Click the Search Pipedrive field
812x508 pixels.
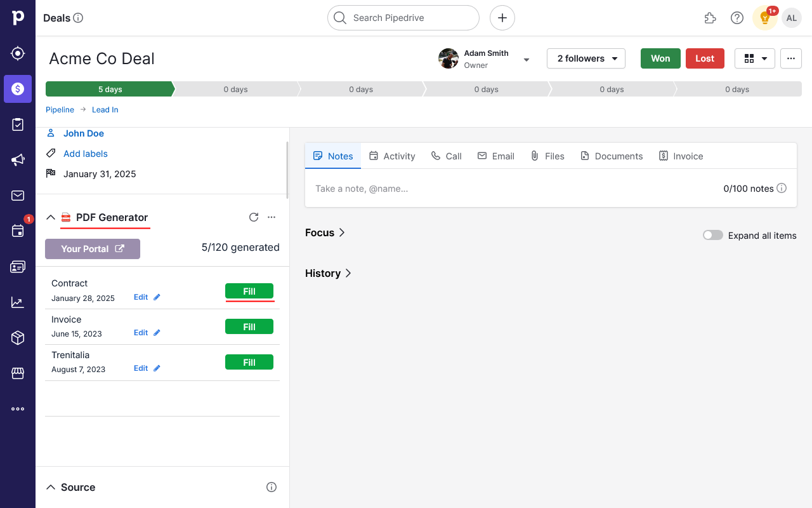403,18
